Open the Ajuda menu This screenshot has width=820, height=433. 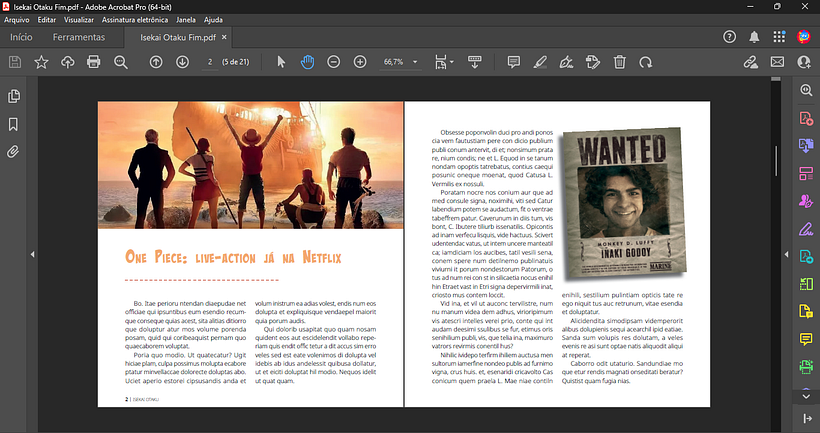tap(213, 20)
